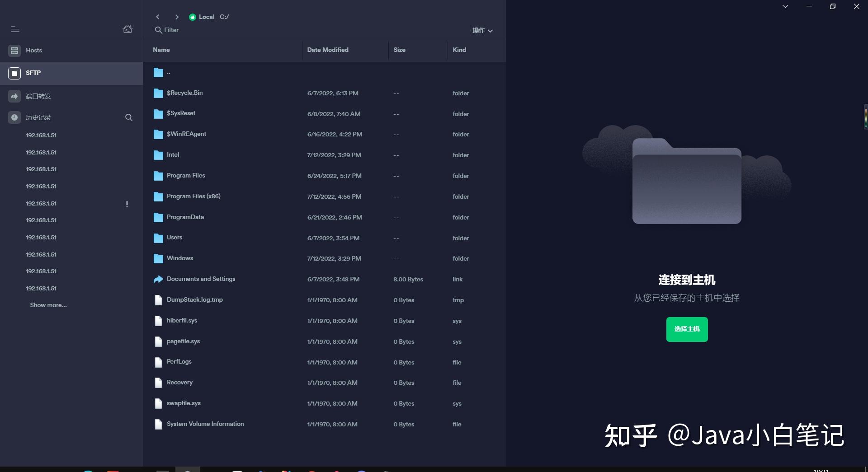
Task: Click the 选择主机 green button
Action: 686,329
